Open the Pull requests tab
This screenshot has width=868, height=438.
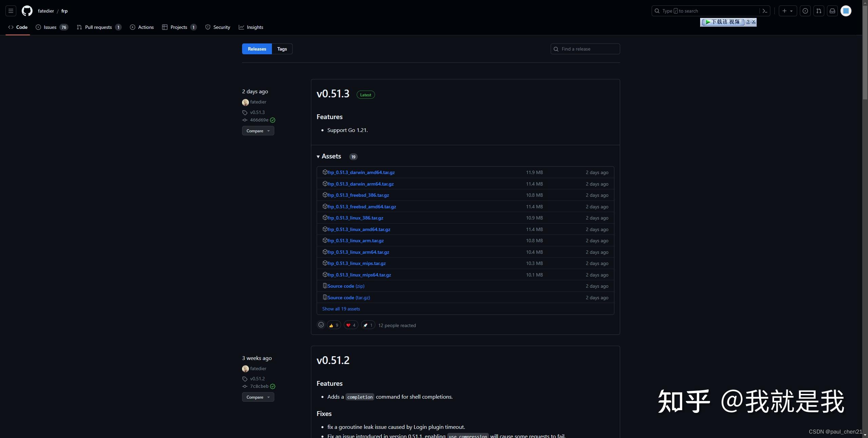coord(99,27)
